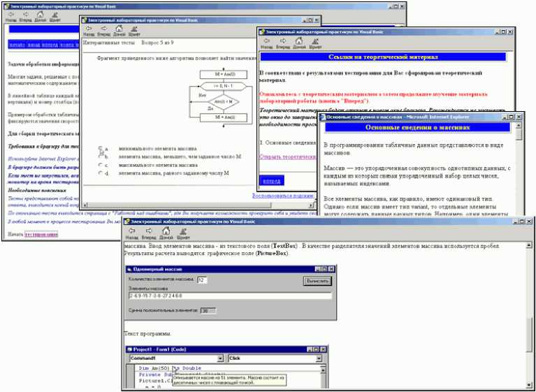Click scroll-up arrow in the lab work window
Screen dimensions: 536x392
pos(529,245)
